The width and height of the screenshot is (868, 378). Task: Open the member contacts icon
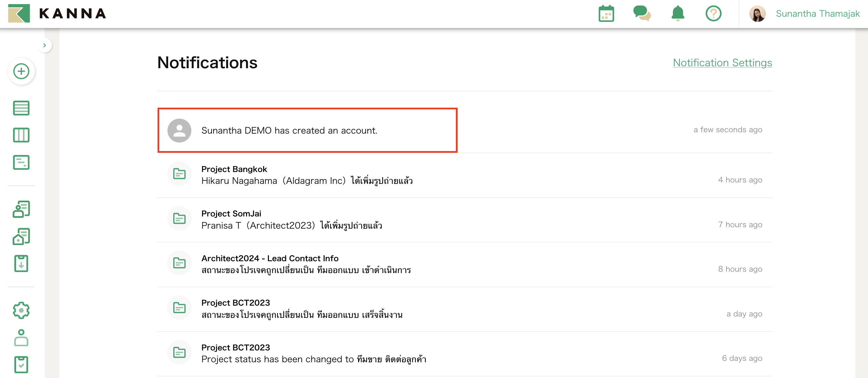21,209
